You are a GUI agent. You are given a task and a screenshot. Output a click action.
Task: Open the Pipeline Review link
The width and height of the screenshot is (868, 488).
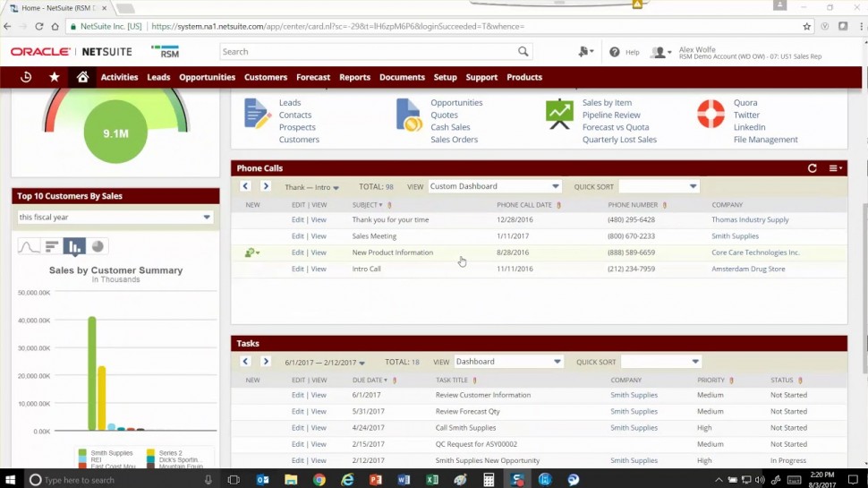point(611,115)
